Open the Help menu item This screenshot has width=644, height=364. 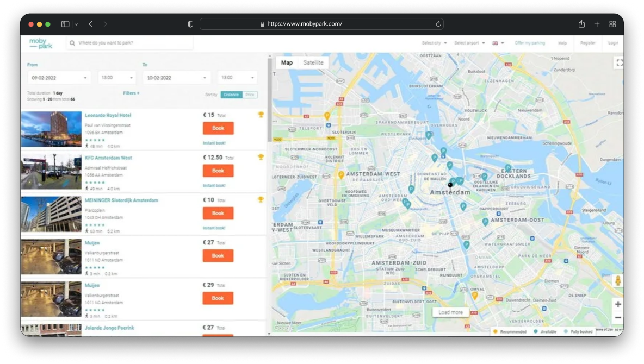click(x=562, y=43)
